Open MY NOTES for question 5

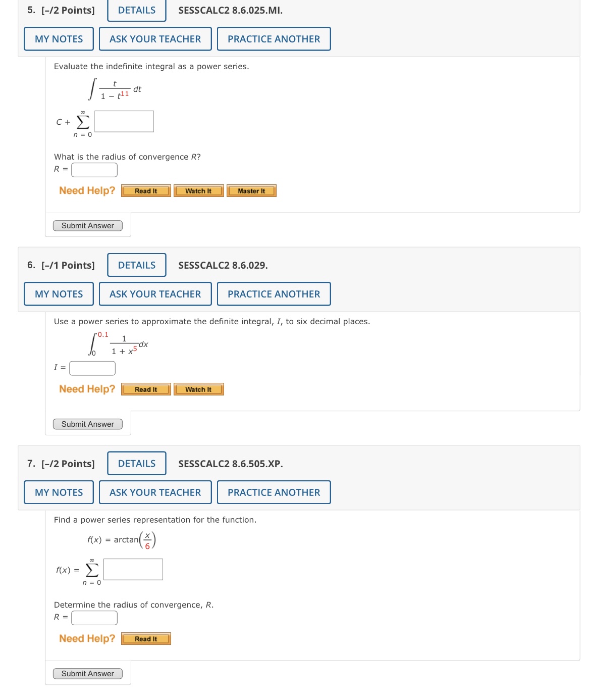(58, 38)
